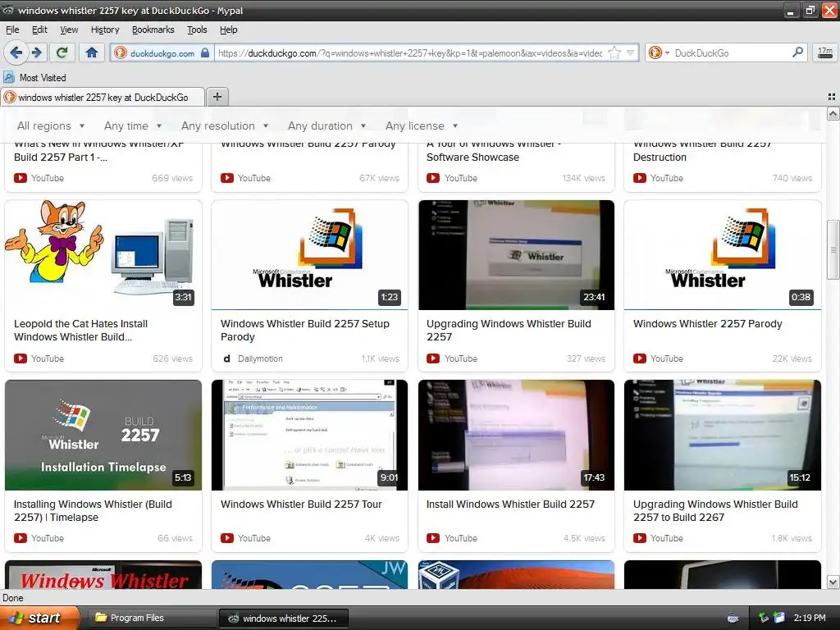
Task: Open the Help menu
Action: (x=228, y=30)
